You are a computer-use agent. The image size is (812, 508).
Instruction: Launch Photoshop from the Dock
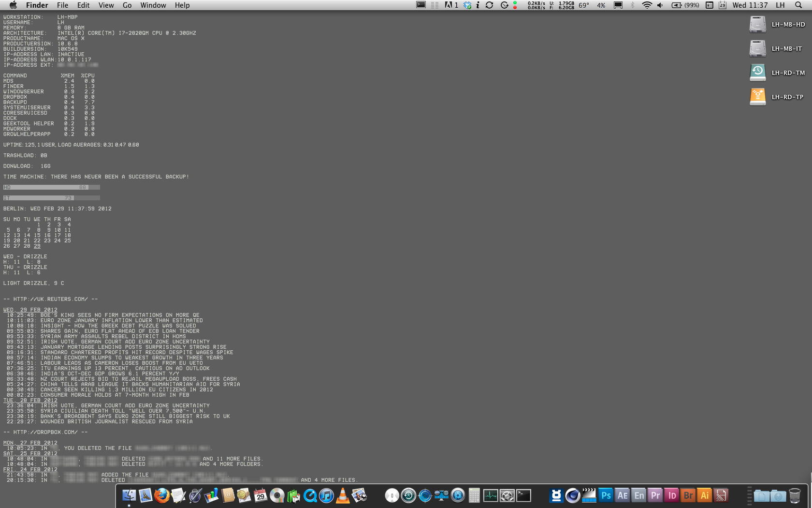point(606,495)
